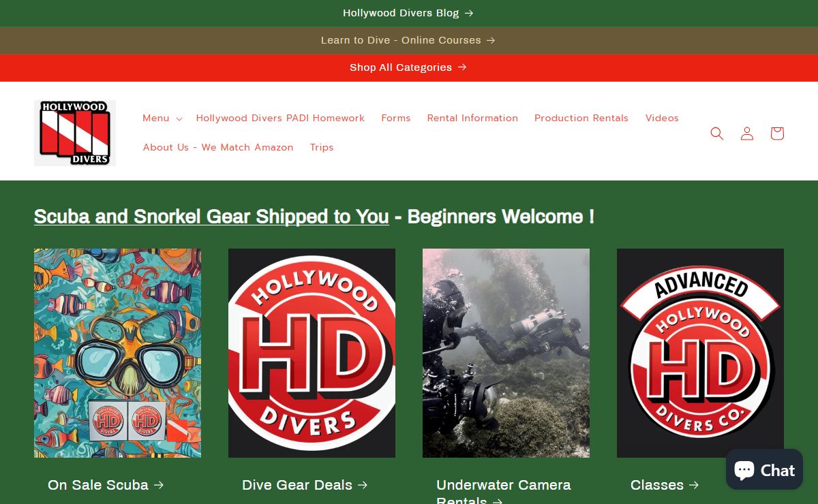Click the Hollywood Divers logo
The height and width of the screenshot is (504, 818).
point(75,133)
